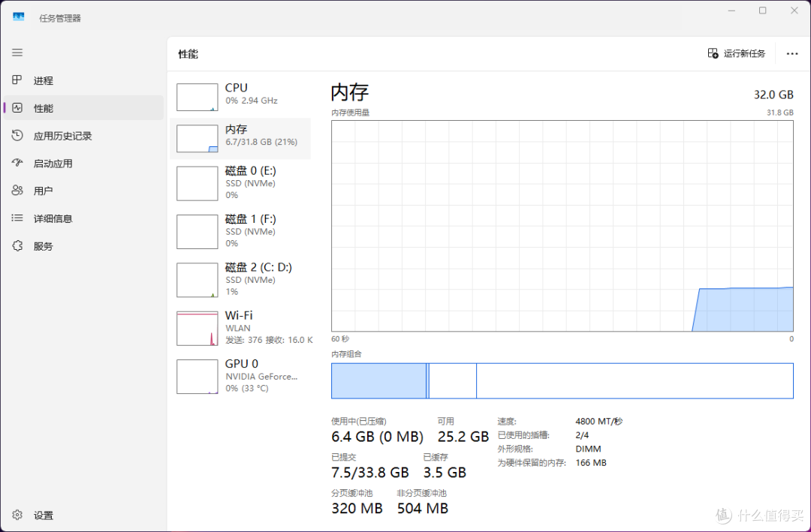Viewport: 811px width, 532px height.
Task: Click the 25.2 GB available value
Action: [463, 437]
